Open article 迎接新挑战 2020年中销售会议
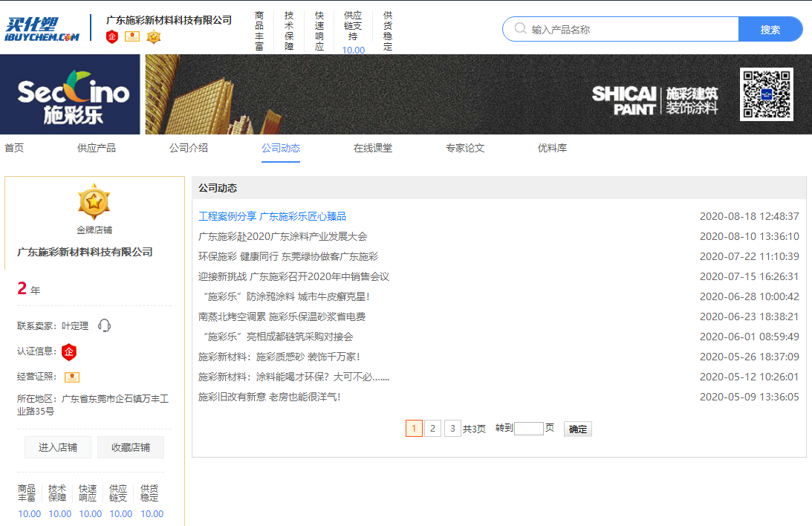The height and width of the screenshot is (526, 812). 293,277
